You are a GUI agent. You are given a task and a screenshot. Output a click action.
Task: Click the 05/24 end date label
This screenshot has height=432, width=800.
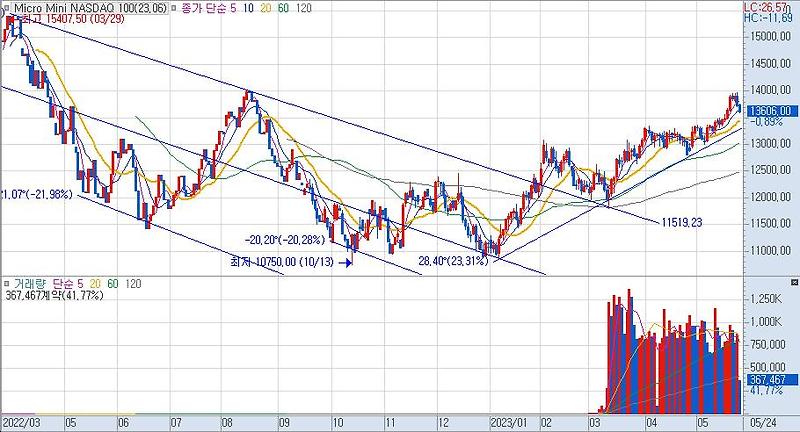763,423
